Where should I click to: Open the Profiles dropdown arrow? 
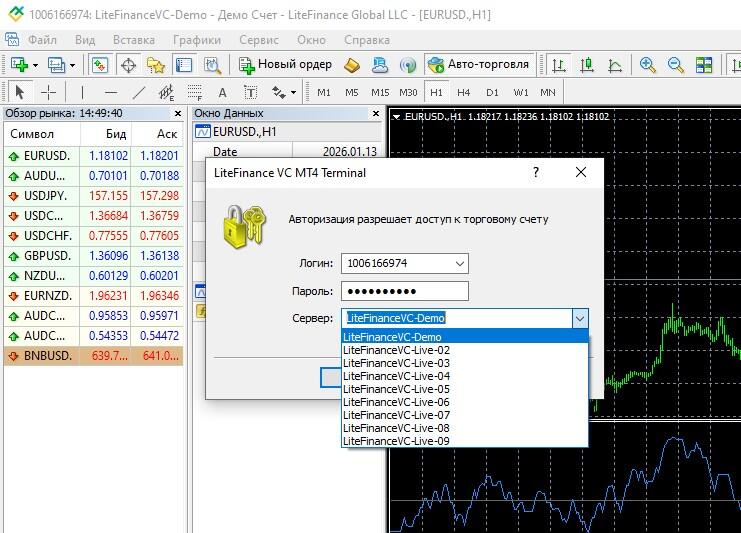click(72, 65)
